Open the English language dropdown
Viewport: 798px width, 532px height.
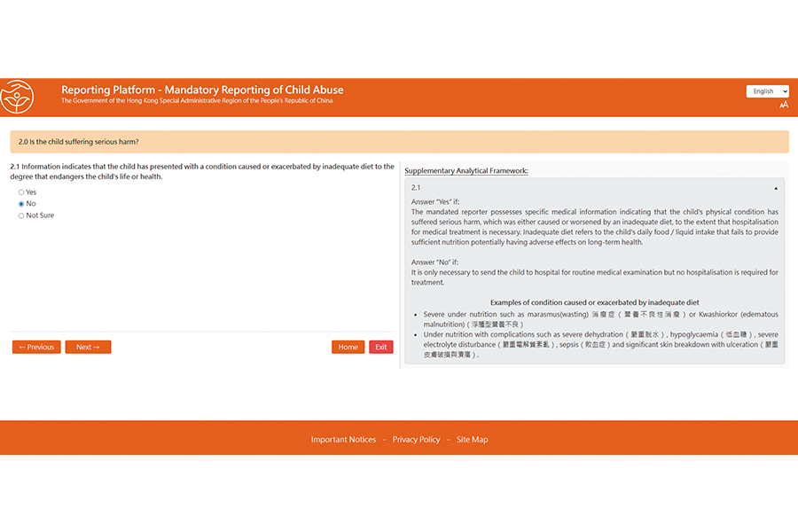click(767, 91)
